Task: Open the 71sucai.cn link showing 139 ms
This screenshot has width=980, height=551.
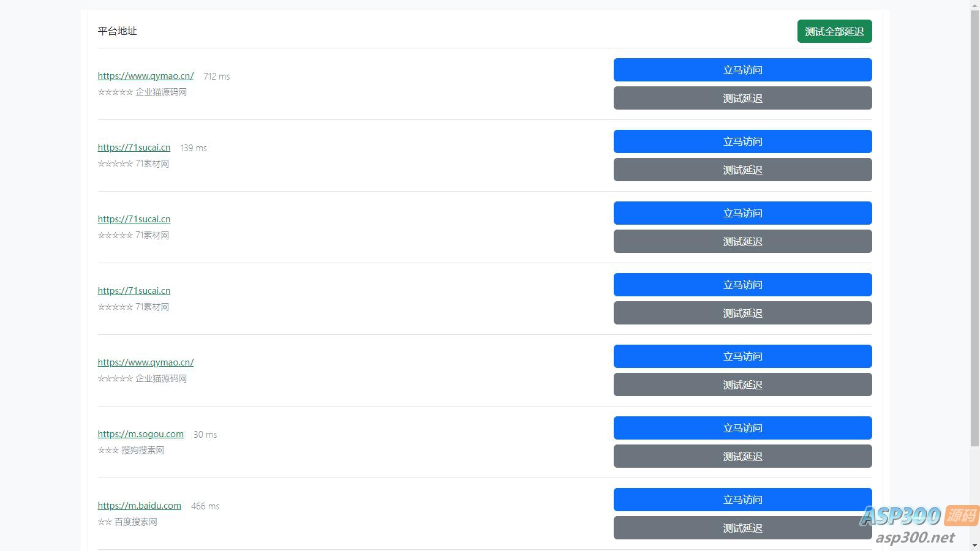Action: pyautogui.click(x=134, y=148)
